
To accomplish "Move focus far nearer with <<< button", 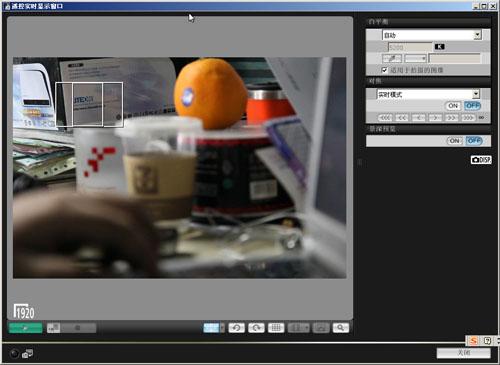I will pyautogui.click(x=385, y=118).
